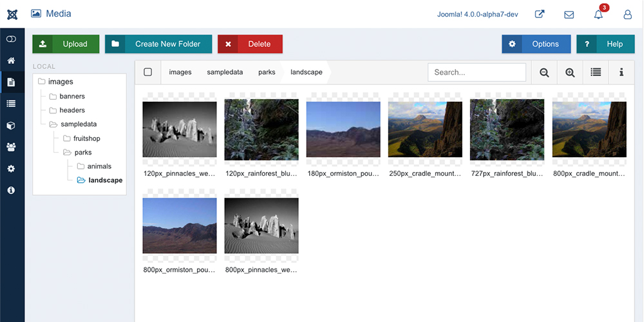
Task: Select the 120px_rainforest thumbnail
Action: point(261,129)
